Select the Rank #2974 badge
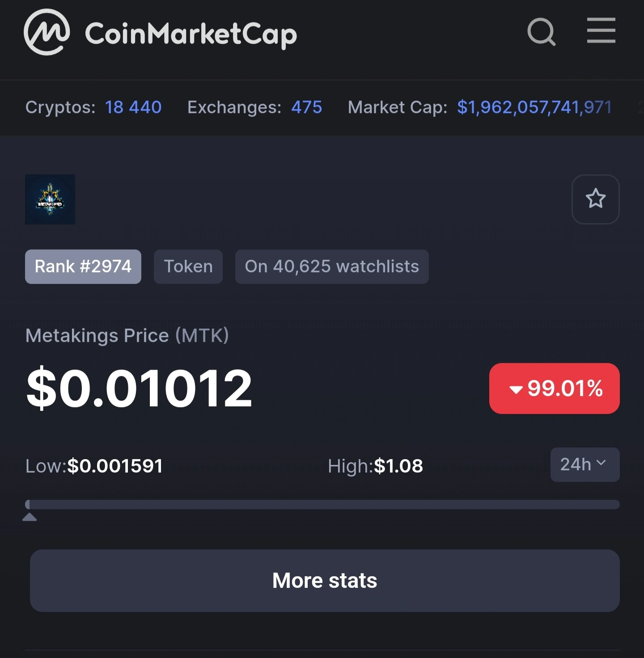Screen dimensions: 644x658 (83, 266)
